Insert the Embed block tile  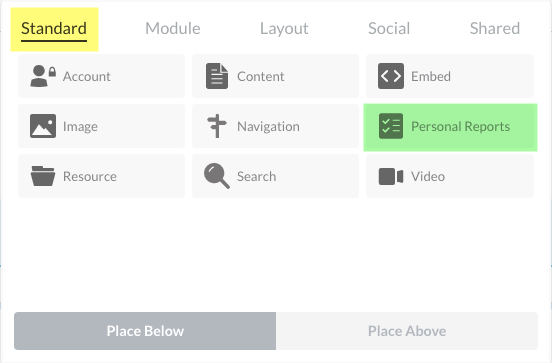450,76
